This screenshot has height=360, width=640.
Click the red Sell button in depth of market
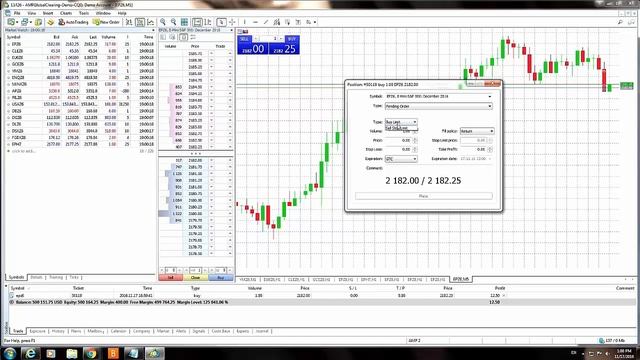171,278
